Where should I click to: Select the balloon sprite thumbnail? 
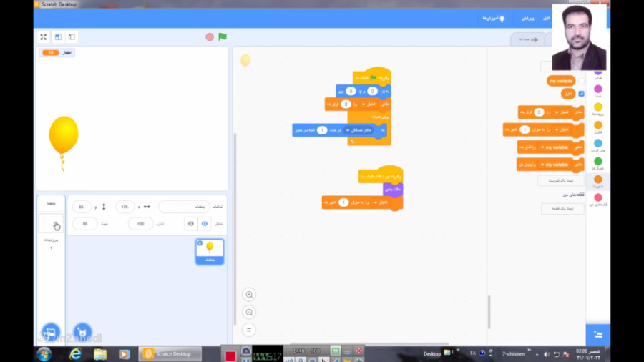coord(210,252)
